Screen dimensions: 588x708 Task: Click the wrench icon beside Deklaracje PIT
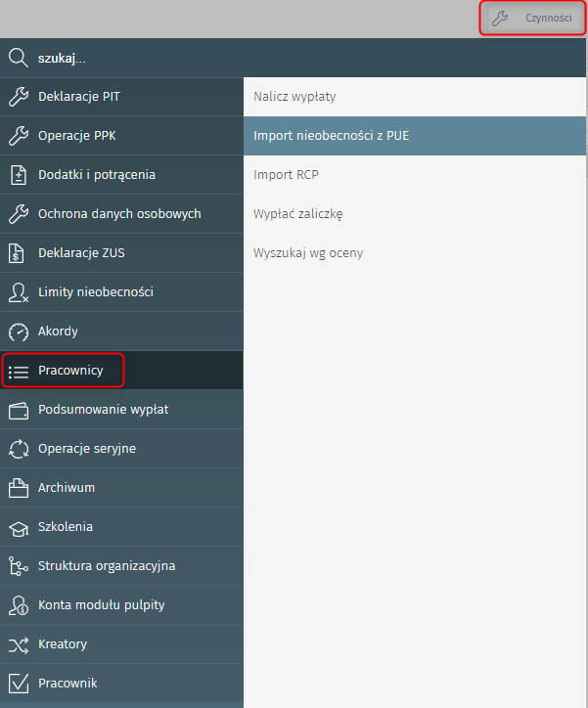[x=19, y=97]
